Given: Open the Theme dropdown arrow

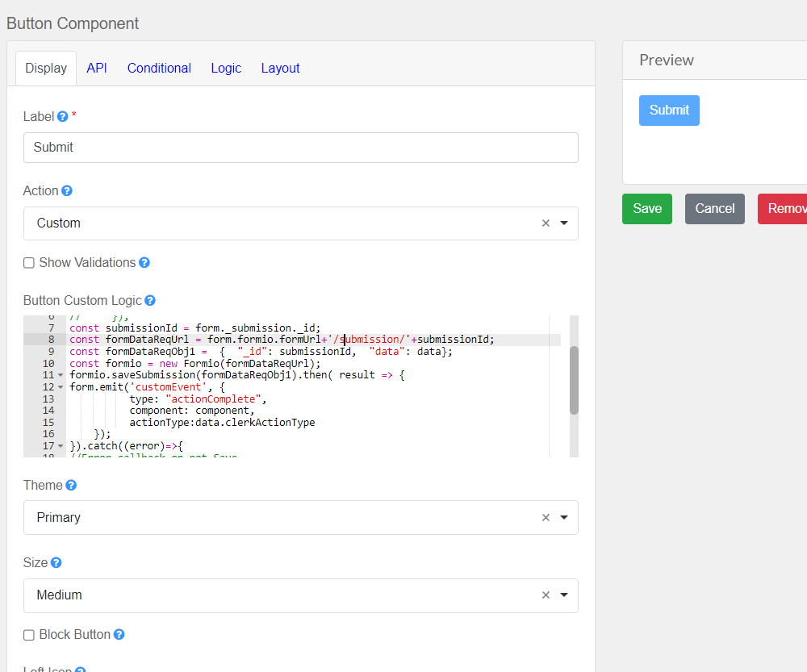Looking at the screenshot, I should point(564,518).
